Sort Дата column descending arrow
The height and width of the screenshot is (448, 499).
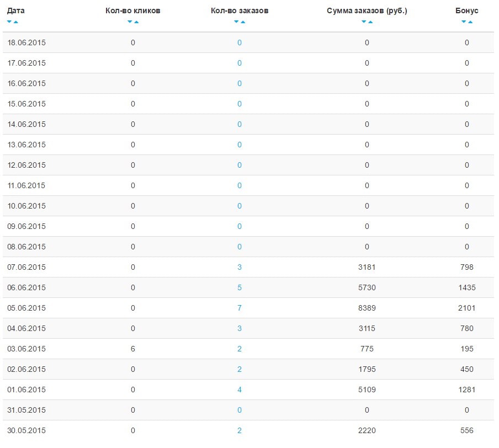click(x=9, y=22)
